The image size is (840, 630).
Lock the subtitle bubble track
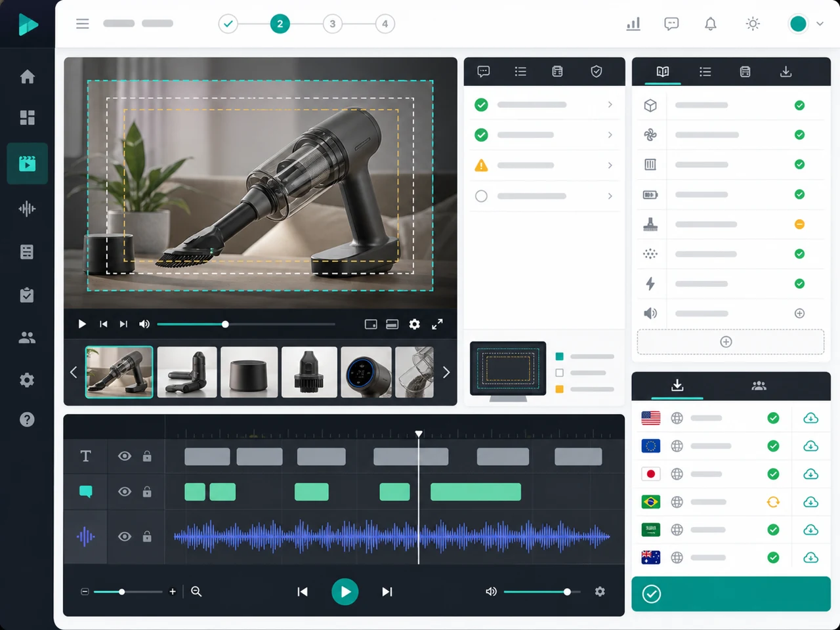[147, 492]
